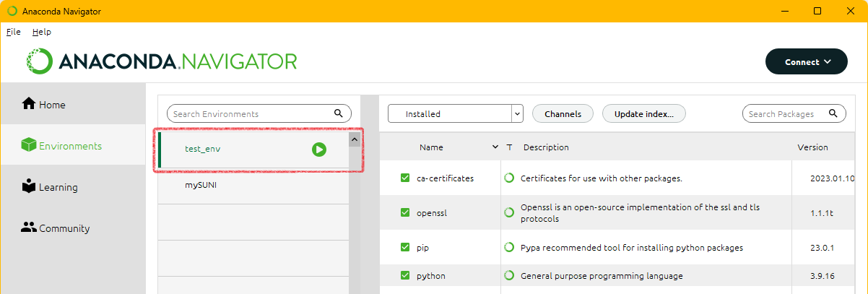Image resolution: width=868 pixels, height=294 pixels.
Task: Select the test_env environment
Action: click(253, 150)
